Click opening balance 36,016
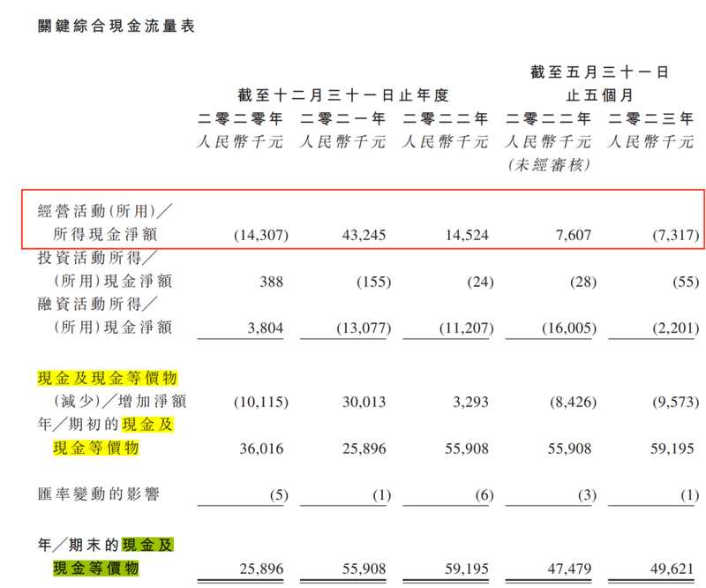The image size is (706, 588). (261, 449)
